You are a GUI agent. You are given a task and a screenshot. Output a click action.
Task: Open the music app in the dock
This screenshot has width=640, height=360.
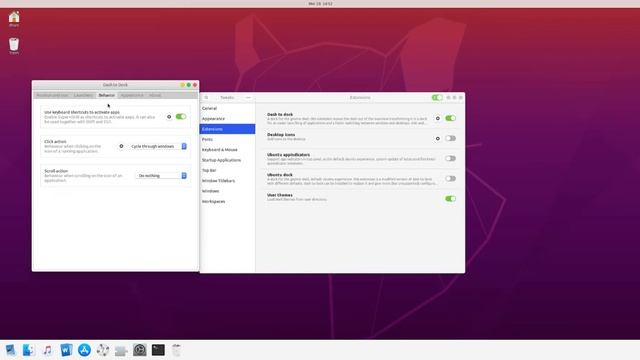(47, 350)
